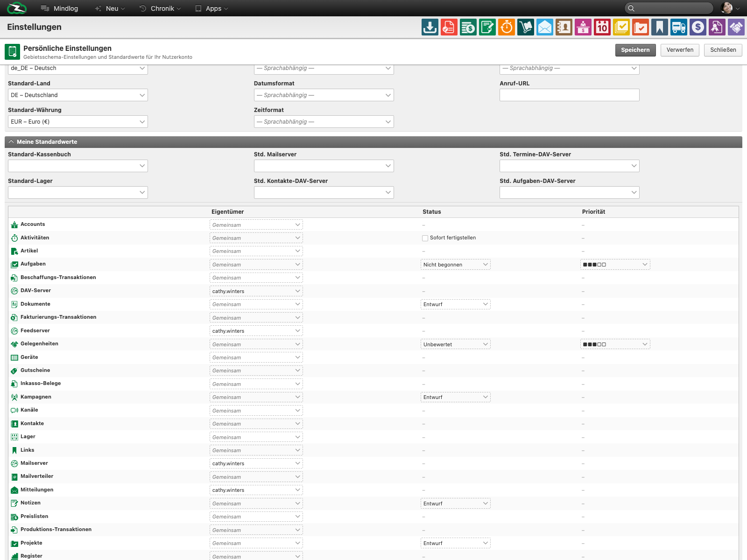
Task: Open the bookmark links app icon
Action: pos(660,27)
